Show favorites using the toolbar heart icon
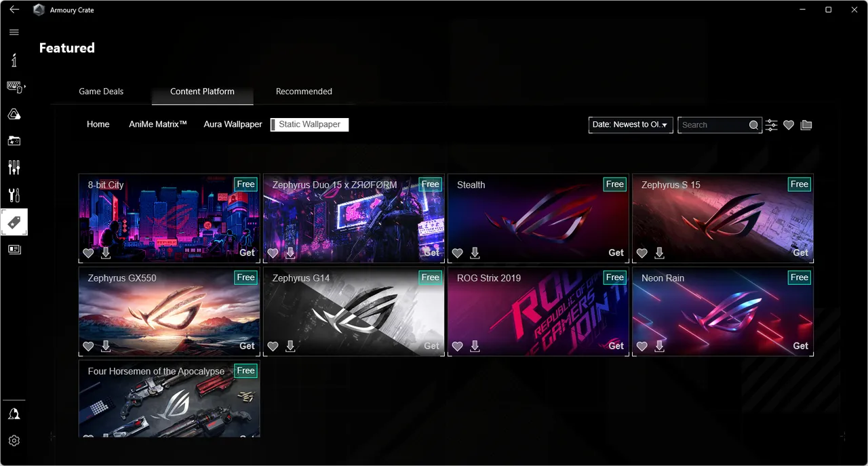 (789, 125)
